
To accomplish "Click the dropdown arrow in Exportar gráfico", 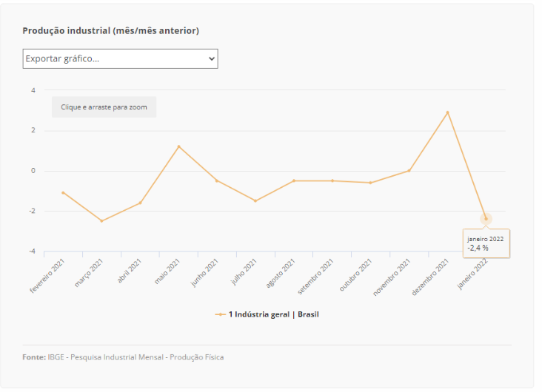I will point(211,58).
